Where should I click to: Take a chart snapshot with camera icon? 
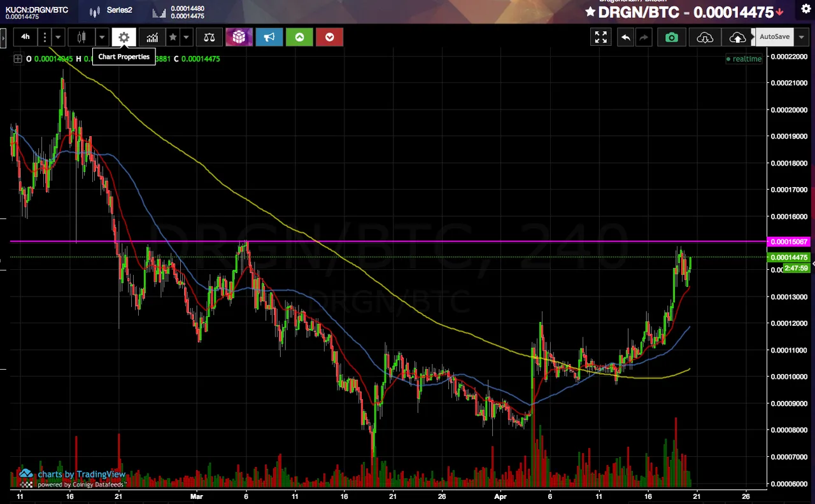pos(672,37)
